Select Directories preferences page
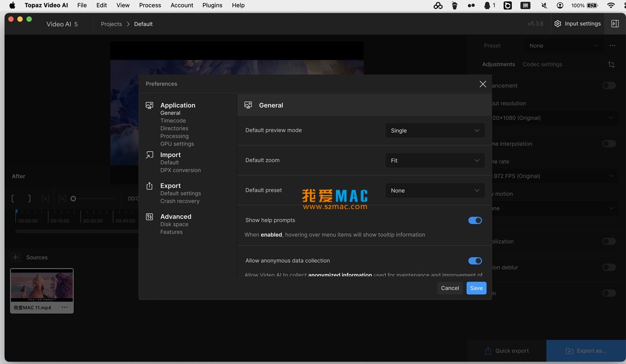The image size is (626, 364). click(x=174, y=128)
